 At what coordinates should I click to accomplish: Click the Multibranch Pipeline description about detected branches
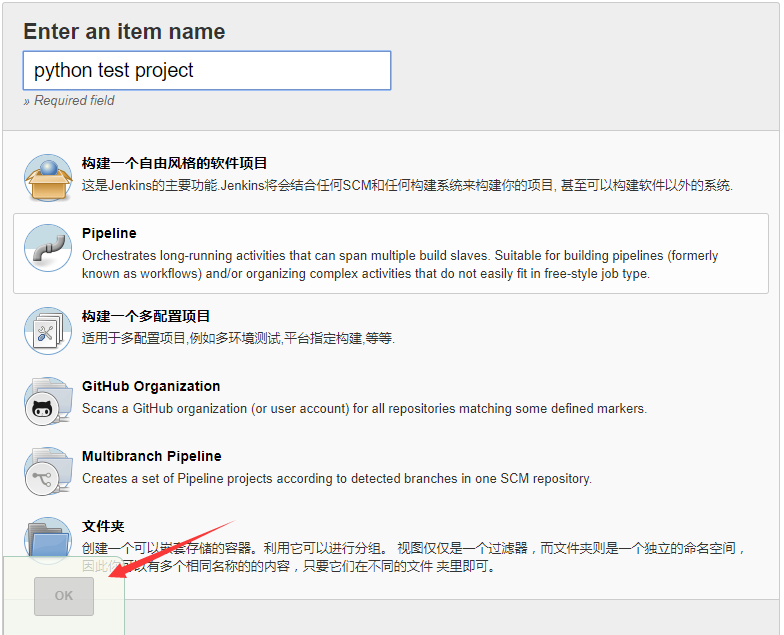(337, 478)
